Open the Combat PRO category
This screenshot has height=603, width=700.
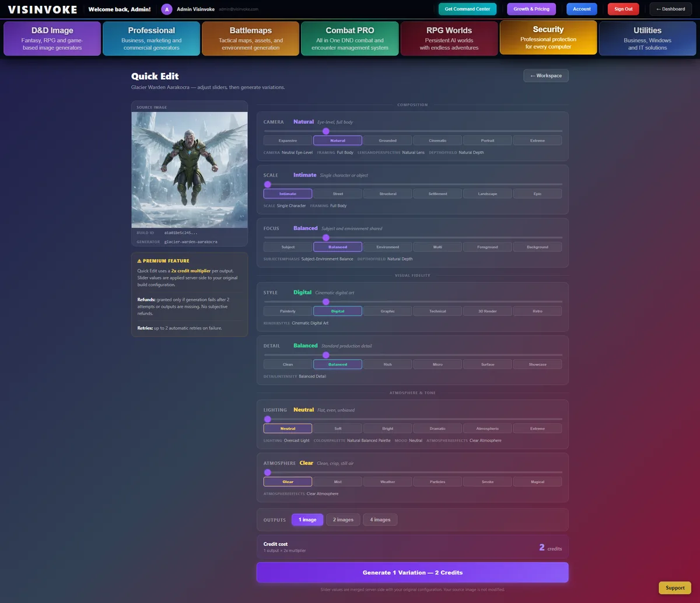[x=350, y=38]
